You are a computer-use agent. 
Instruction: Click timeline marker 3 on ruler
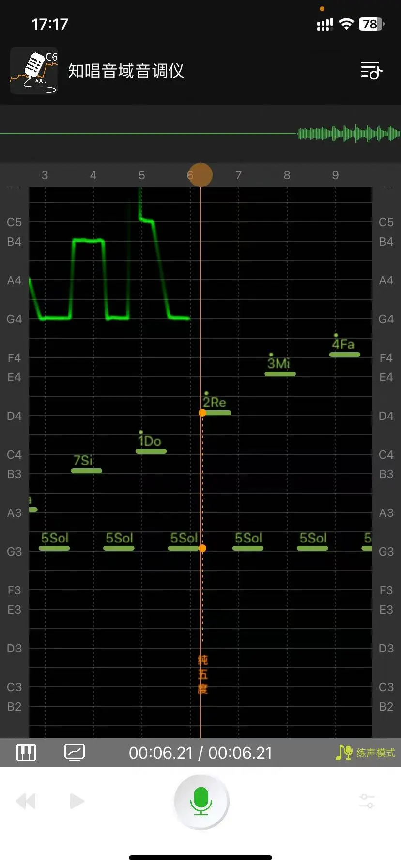[x=45, y=175]
